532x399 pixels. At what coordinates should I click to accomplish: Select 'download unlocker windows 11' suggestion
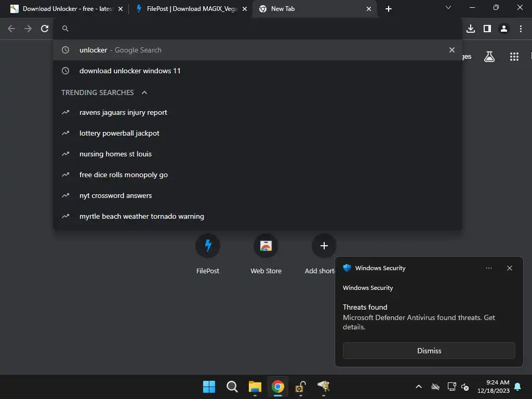[x=258, y=71]
